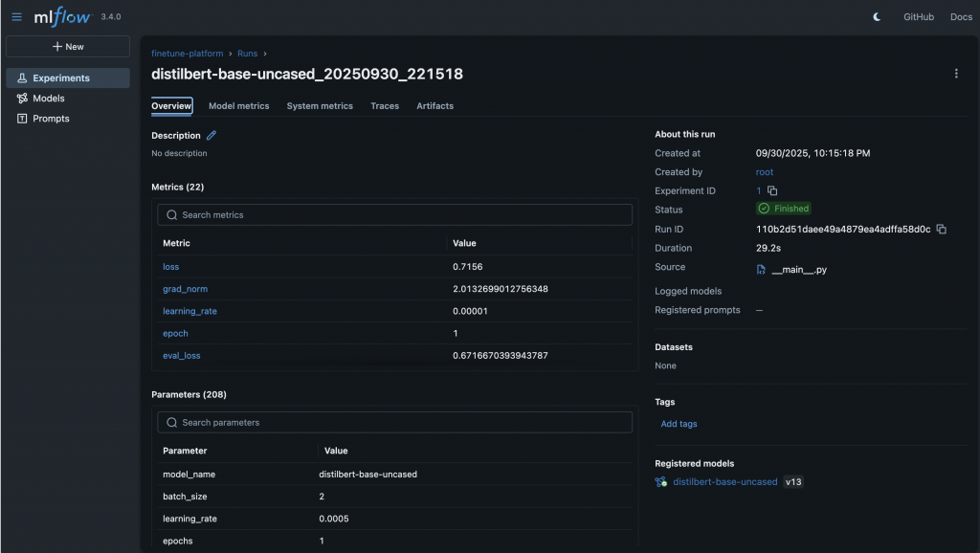Click the model_name parameter row
The image size is (980, 553).
click(x=394, y=475)
